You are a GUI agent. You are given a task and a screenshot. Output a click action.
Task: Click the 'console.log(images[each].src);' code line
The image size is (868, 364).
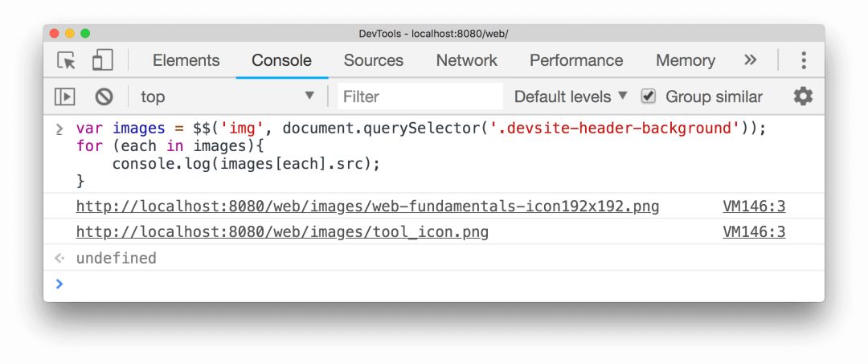246,164
